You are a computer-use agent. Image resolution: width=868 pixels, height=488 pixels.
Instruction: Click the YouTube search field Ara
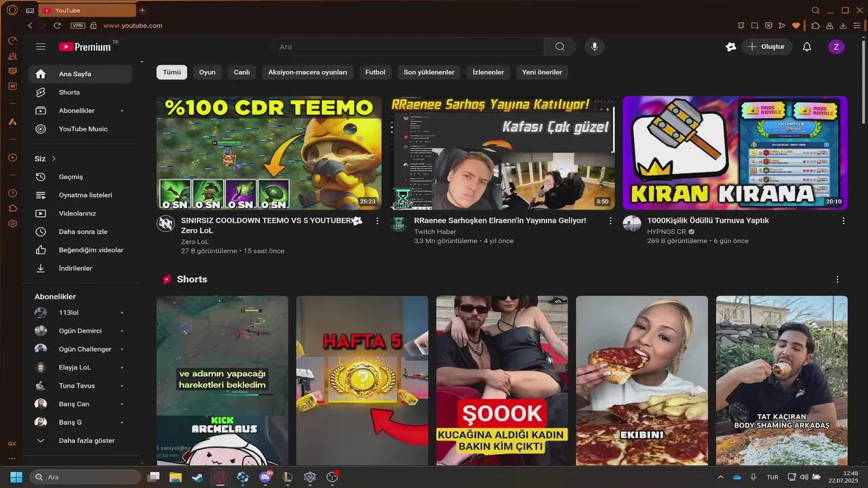pos(408,47)
